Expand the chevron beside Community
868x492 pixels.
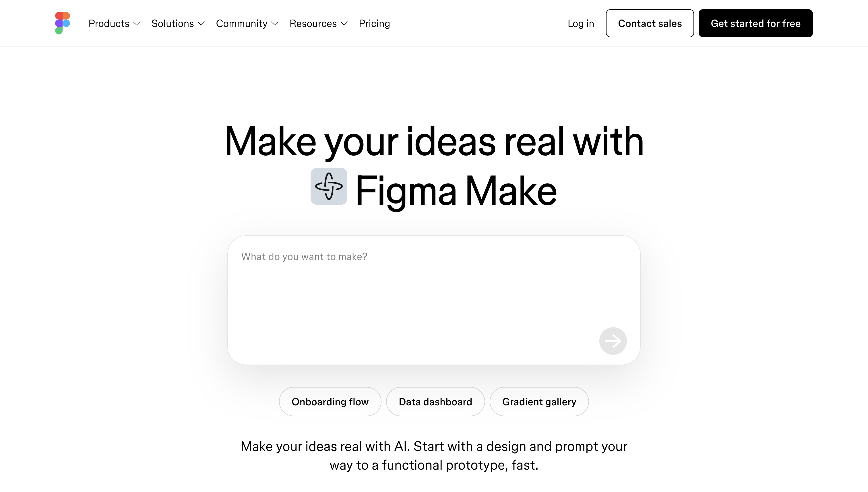(275, 24)
